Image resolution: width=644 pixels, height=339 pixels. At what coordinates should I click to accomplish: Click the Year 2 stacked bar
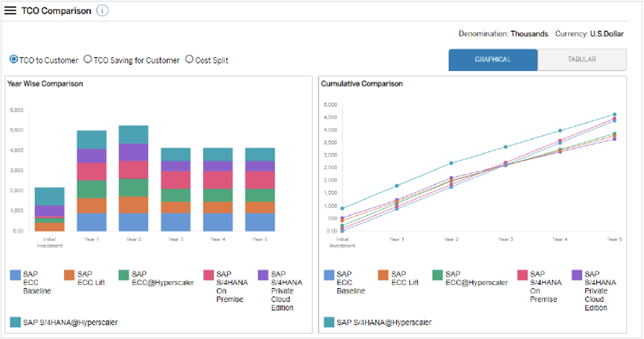[133, 178]
